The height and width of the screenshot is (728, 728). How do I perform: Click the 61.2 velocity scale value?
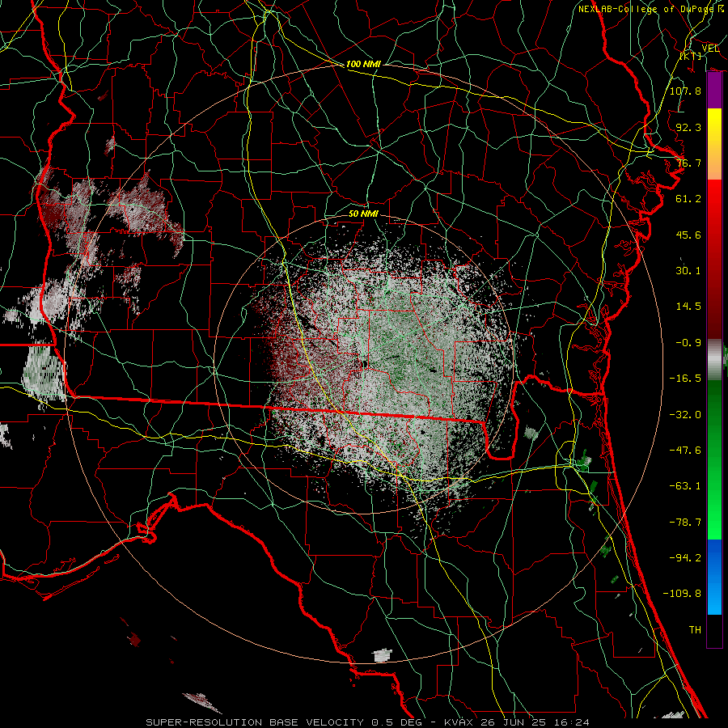688,199
